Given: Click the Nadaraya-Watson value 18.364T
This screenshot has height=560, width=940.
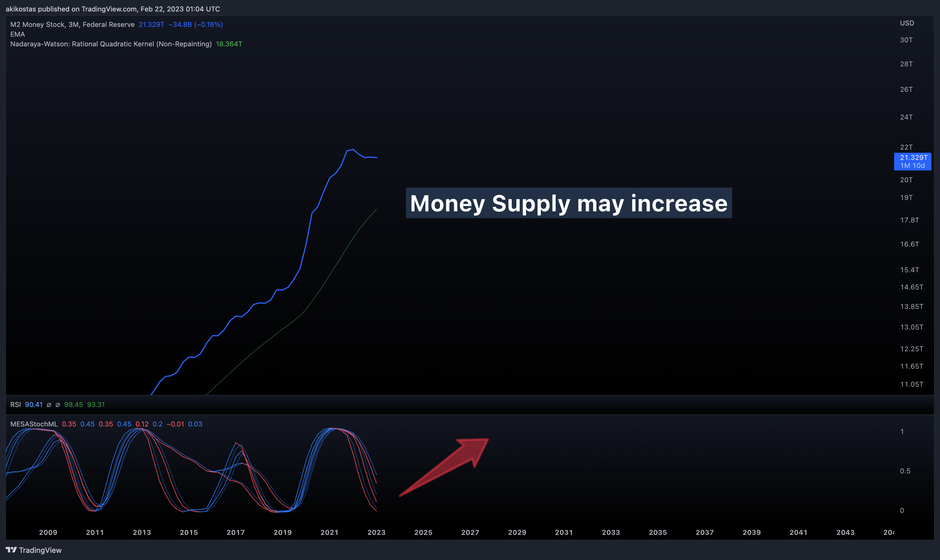Looking at the screenshot, I should (x=229, y=44).
